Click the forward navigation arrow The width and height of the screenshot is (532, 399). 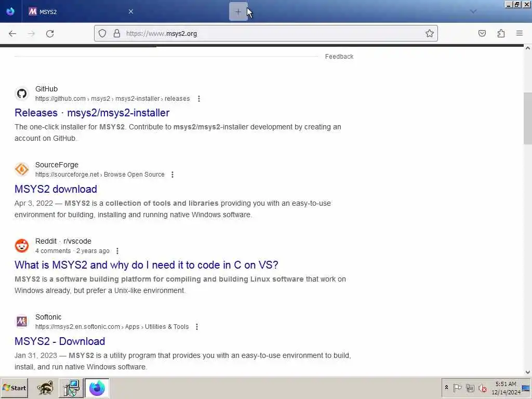[x=31, y=34]
